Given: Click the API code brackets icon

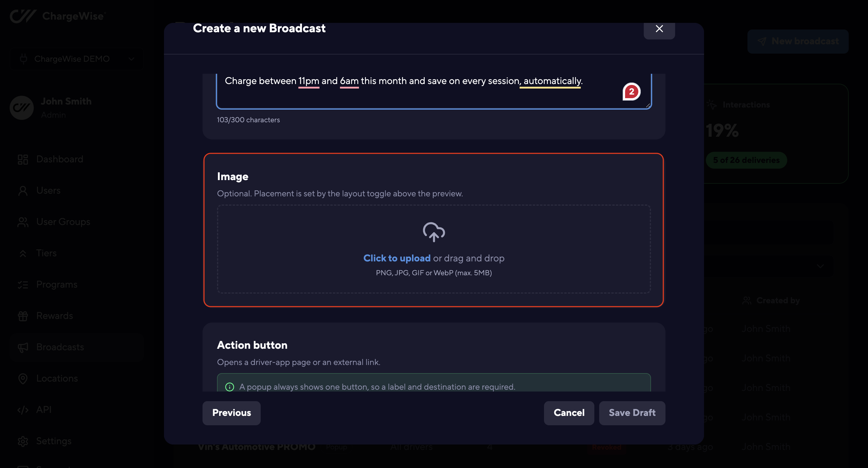Looking at the screenshot, I should coord(23,410).
